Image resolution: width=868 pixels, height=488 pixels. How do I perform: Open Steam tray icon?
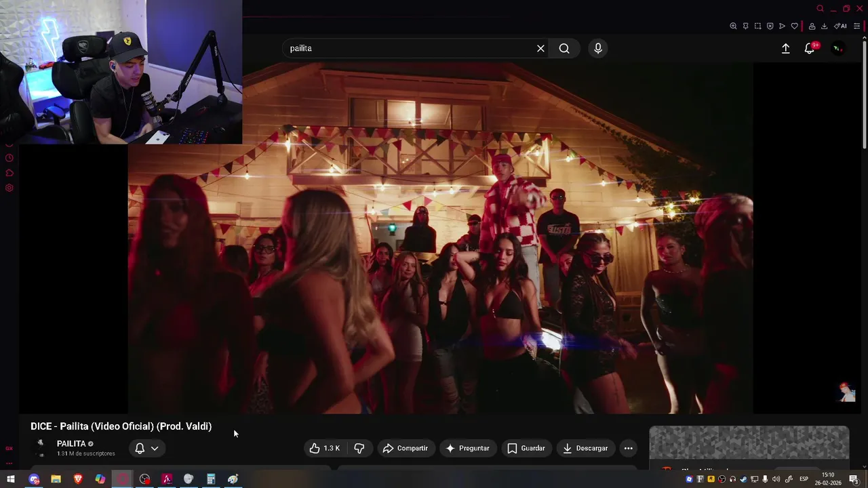tap(743, 479)
